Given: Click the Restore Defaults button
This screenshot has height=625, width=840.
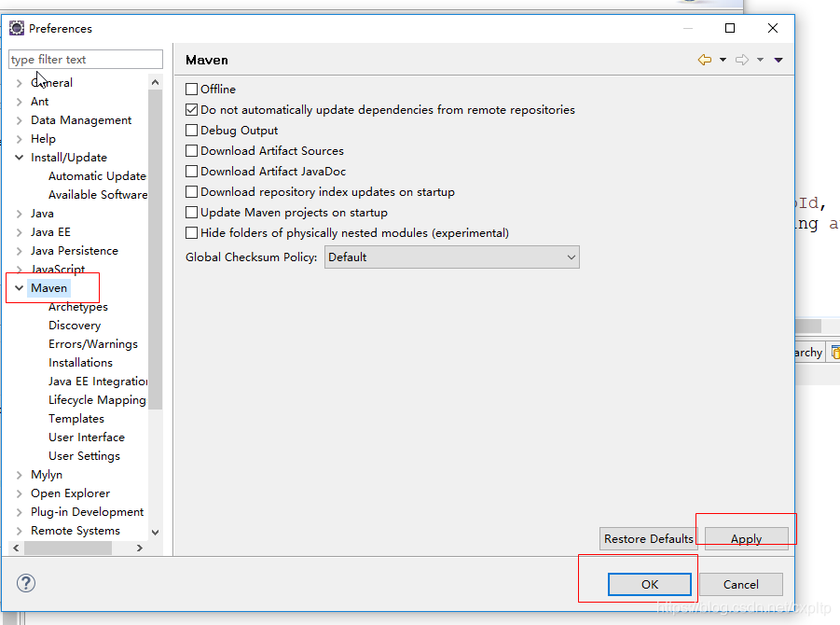Looking at the screenshot, I should (649, 538).
